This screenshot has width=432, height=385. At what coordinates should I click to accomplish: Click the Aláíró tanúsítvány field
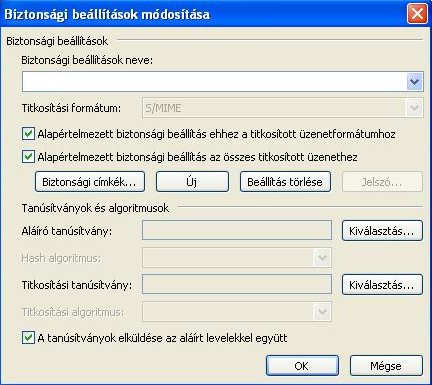click(x=237, y=230)
